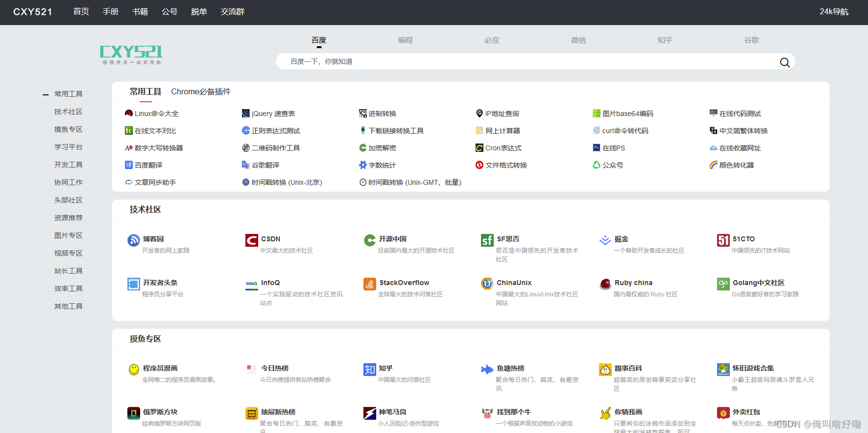
Task: Jump to 站长工具 in sidebar
Action: click(x=68, y=271)
